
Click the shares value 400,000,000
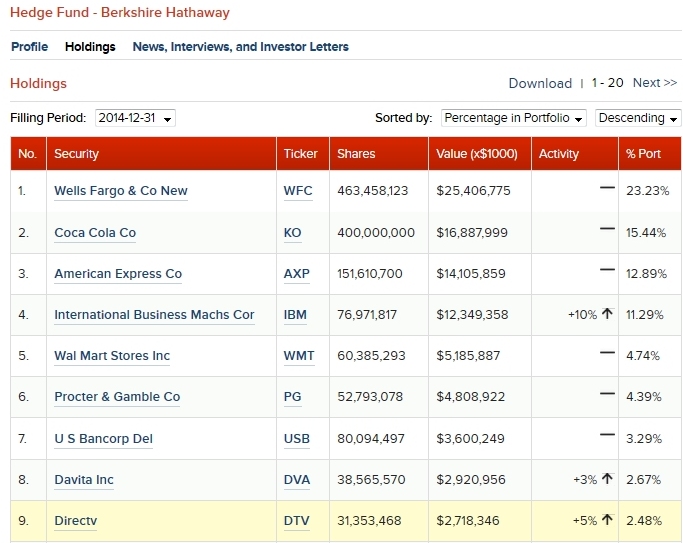[x=376, y=233]
